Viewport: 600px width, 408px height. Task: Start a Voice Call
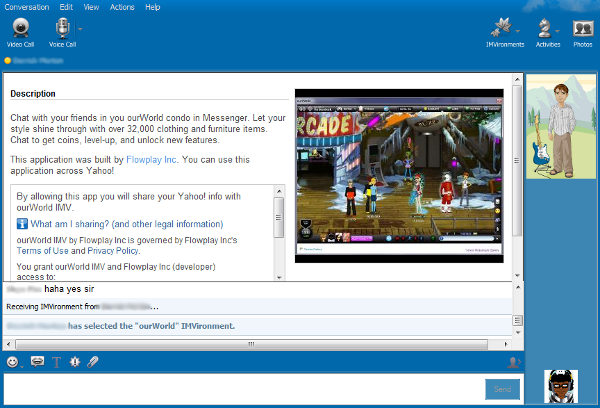click(x=62, y=31)
